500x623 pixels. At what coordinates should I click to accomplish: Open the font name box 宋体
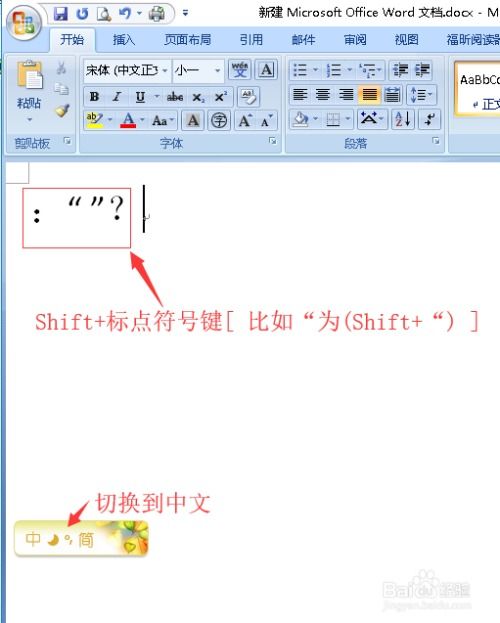point(127,71)
